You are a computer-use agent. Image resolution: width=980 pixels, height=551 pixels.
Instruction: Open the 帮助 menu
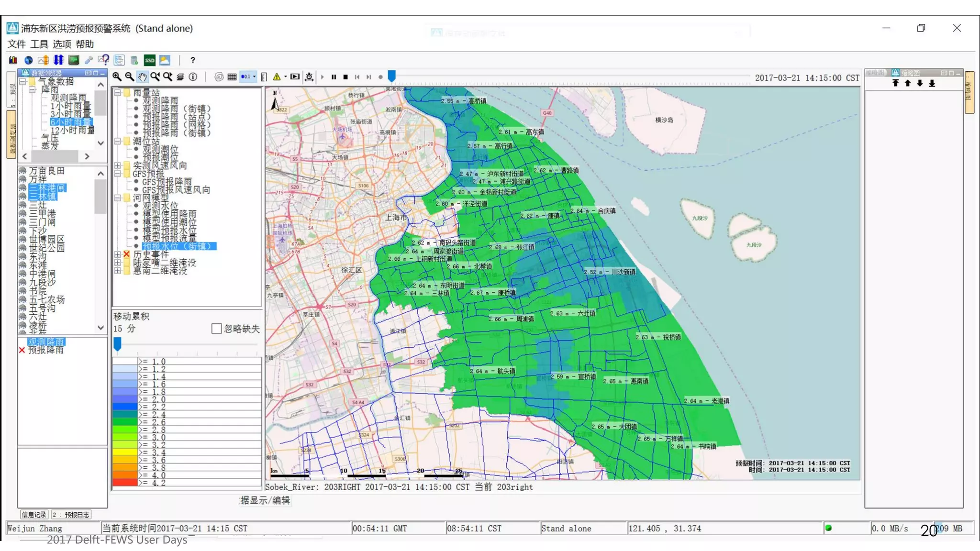84,44
